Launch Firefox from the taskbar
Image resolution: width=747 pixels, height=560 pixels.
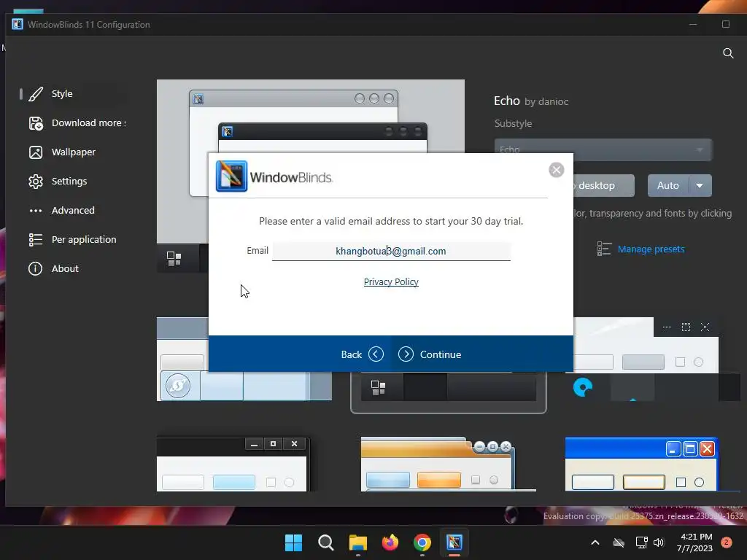point(390,542)
